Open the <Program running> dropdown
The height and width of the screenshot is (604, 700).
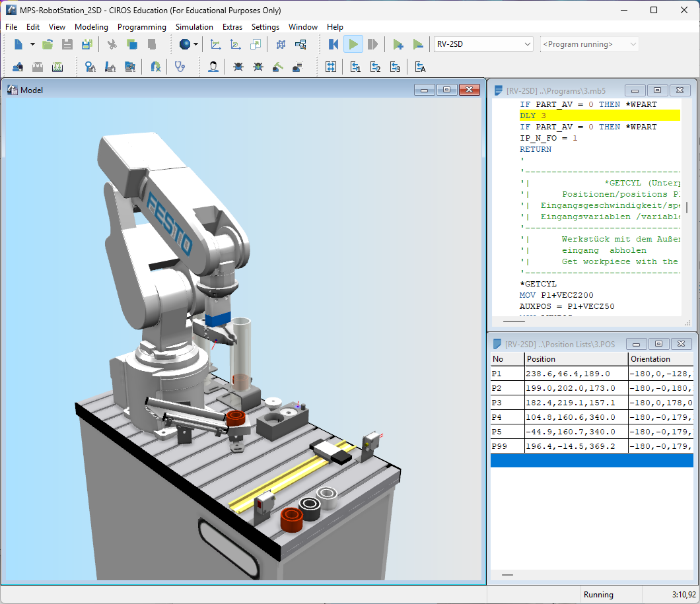[589, 44]
